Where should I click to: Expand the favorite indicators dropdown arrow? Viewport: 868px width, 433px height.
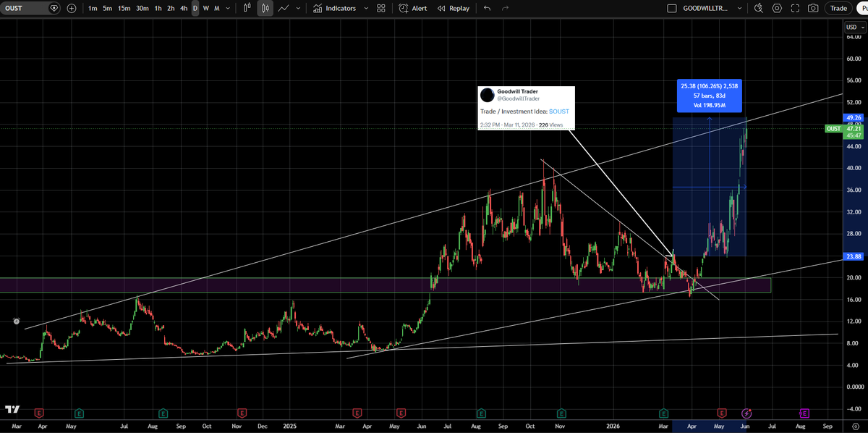(x=365, y=9)
